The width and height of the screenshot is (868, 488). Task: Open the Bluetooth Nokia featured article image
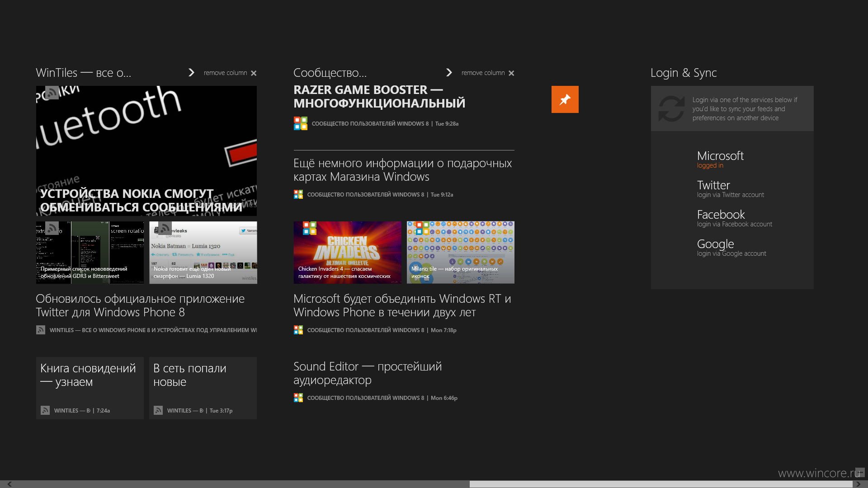tap(146, 151)
